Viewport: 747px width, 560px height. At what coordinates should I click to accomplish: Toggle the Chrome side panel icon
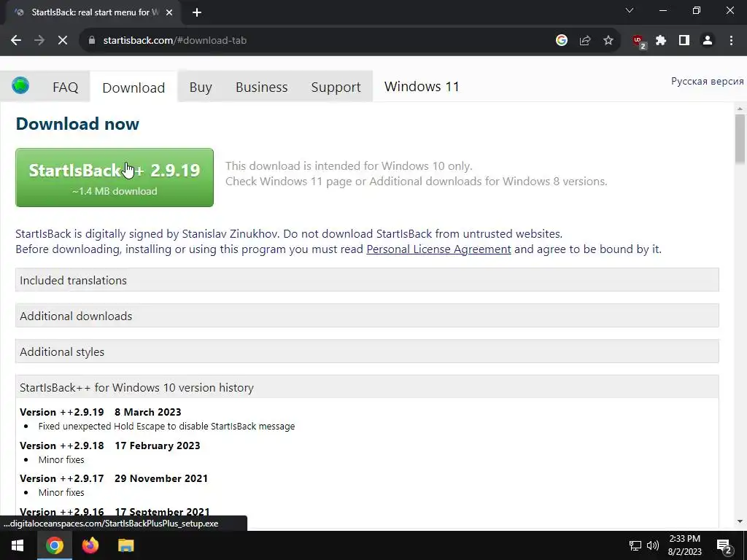tap(684, 41)
